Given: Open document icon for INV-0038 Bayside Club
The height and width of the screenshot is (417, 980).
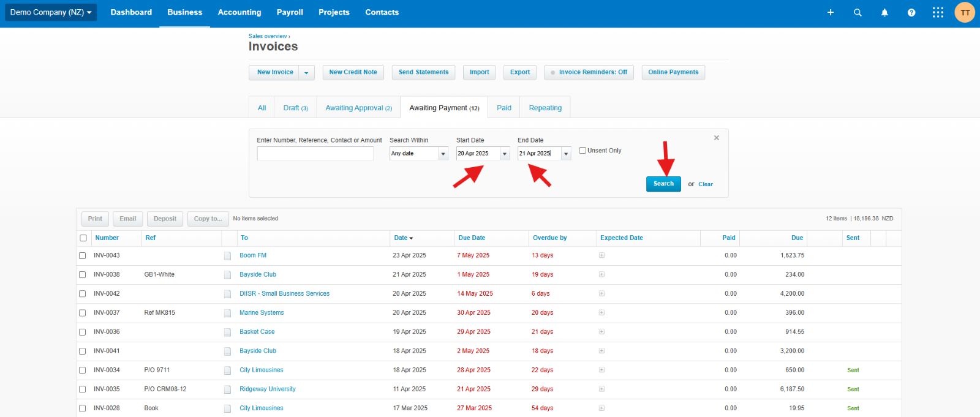Looking at the screenshot, I should point(227,275).
